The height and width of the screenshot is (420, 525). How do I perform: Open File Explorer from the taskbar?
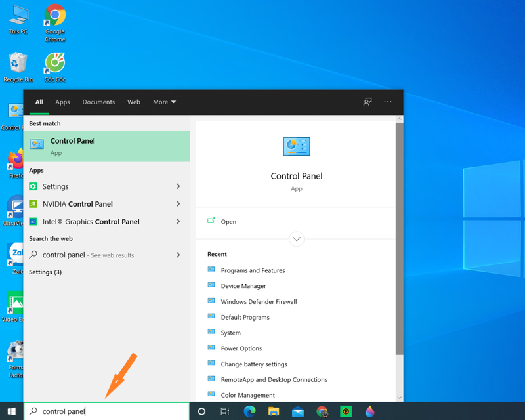coord(274,411)
